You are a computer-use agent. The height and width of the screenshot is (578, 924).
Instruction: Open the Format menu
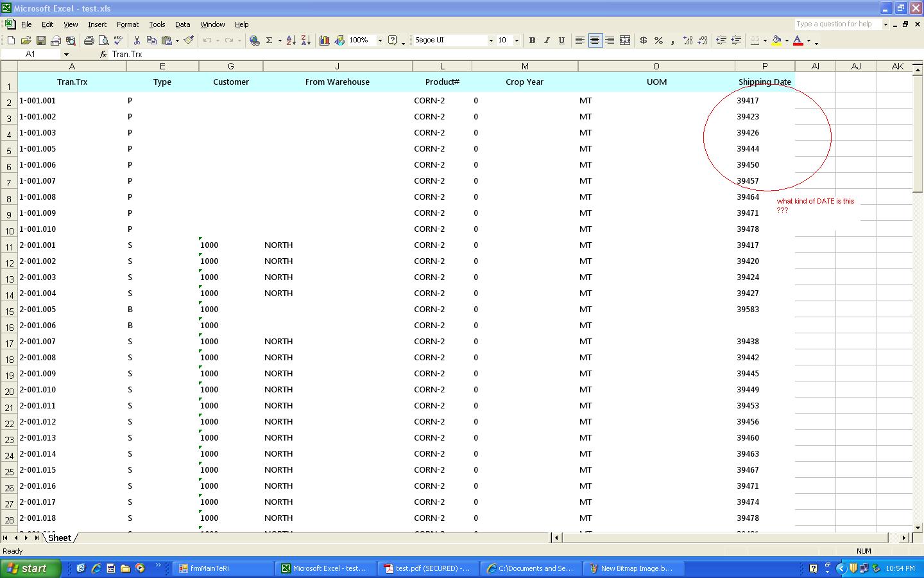(128, 24)
